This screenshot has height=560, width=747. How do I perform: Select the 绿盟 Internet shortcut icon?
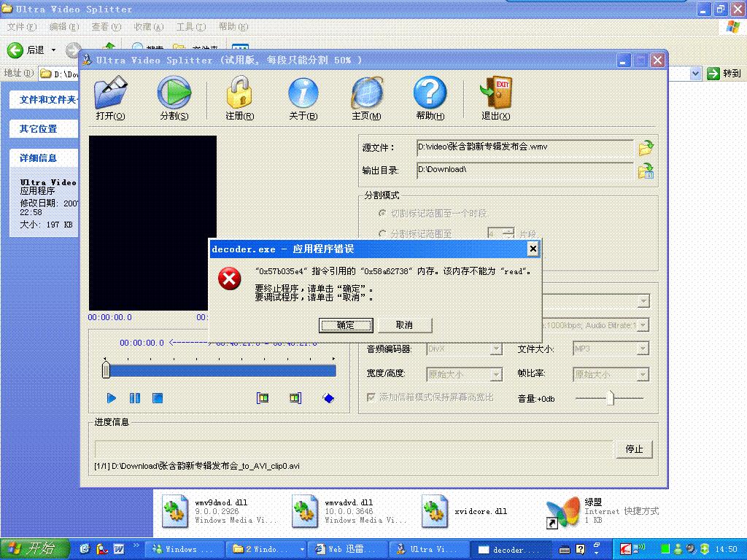point(564,513)
